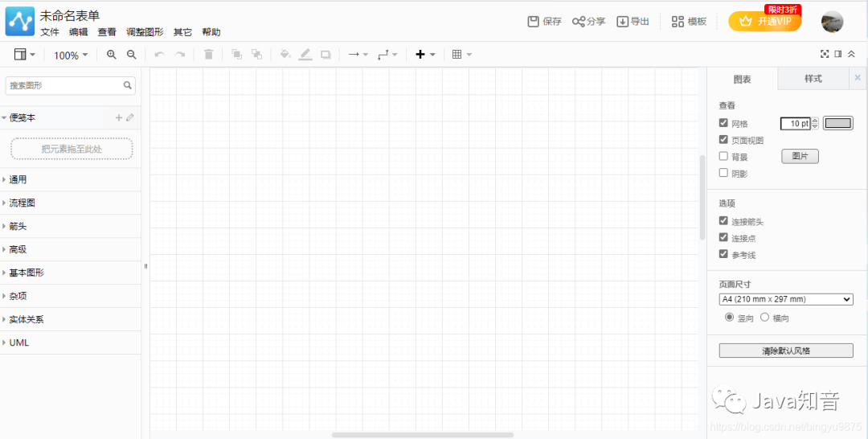868x439 pixels.
Task: Open the connection arrow style dropdown
Action: tap(358, 54)
